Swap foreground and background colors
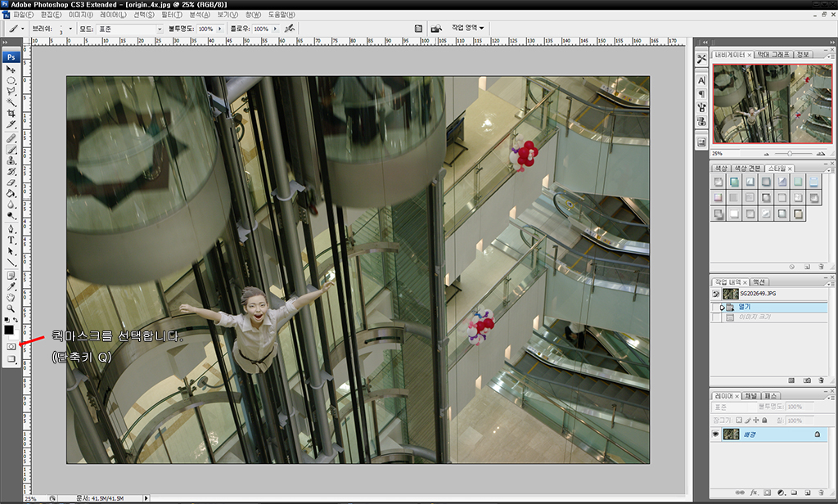This screenshot has width=838, height=504. [x=16, y=320]
